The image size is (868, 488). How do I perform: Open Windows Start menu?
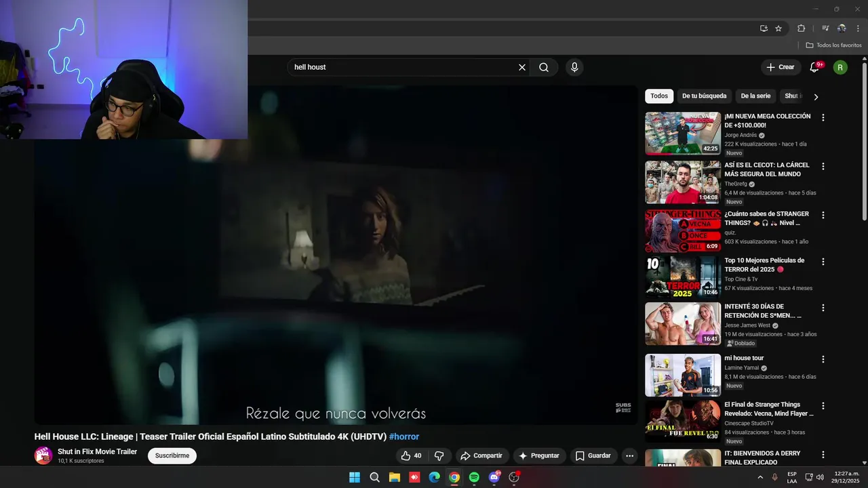[x=355, y=477]
